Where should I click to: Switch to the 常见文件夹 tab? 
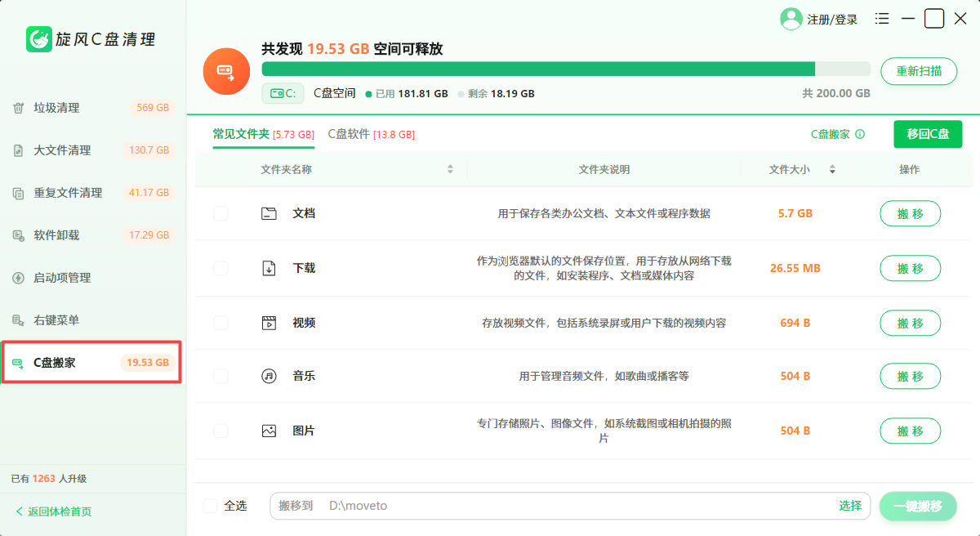point(263,134)
